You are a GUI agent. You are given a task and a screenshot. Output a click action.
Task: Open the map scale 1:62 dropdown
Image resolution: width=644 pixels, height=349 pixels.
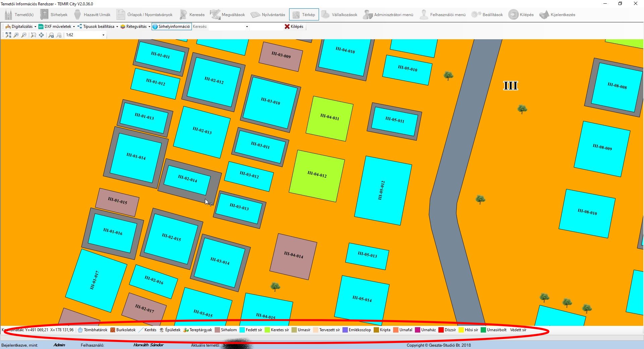coord(103,35)
